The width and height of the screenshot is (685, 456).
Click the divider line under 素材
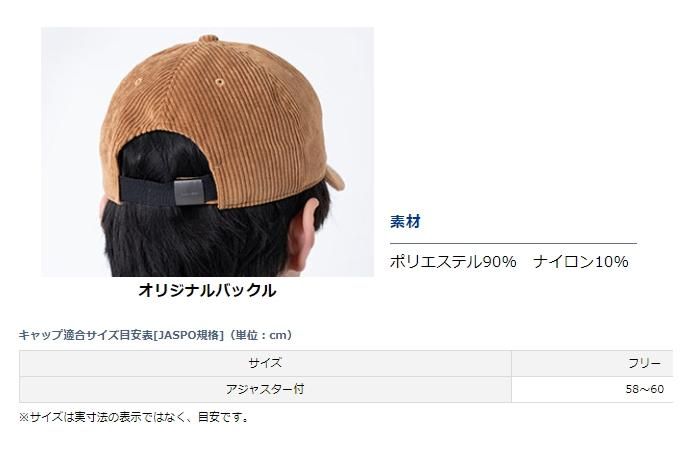point(513,243)
